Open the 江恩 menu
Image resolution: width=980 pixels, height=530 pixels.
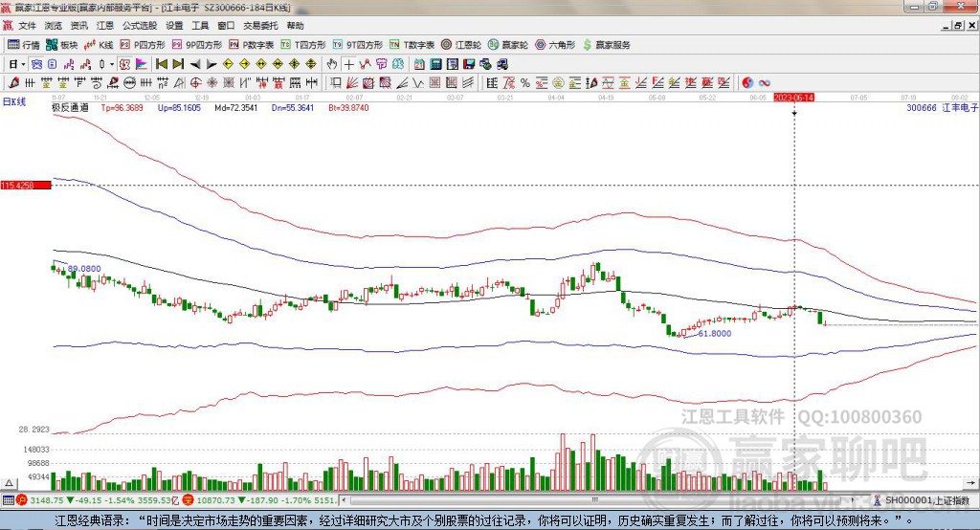[104, 26]
